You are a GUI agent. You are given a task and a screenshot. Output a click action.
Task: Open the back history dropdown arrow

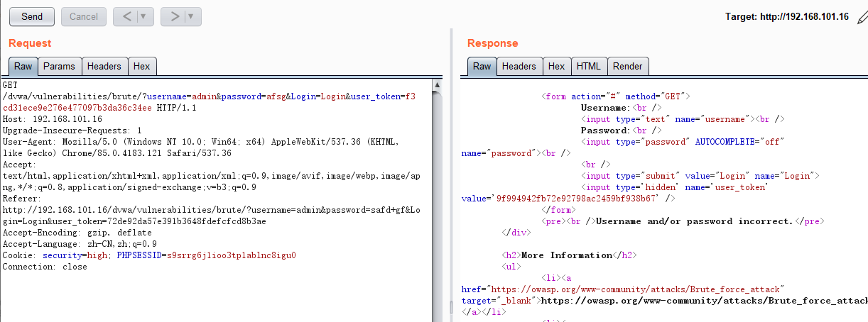click(145, 16)
